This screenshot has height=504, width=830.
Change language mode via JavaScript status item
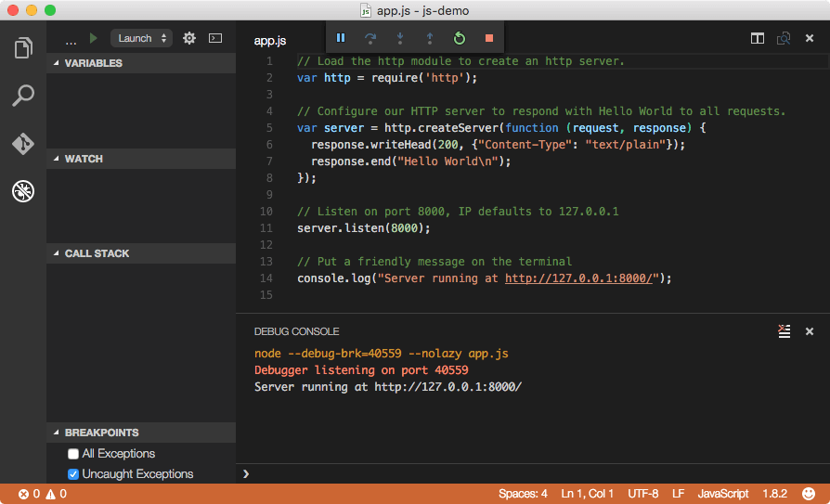click(722, 494)
